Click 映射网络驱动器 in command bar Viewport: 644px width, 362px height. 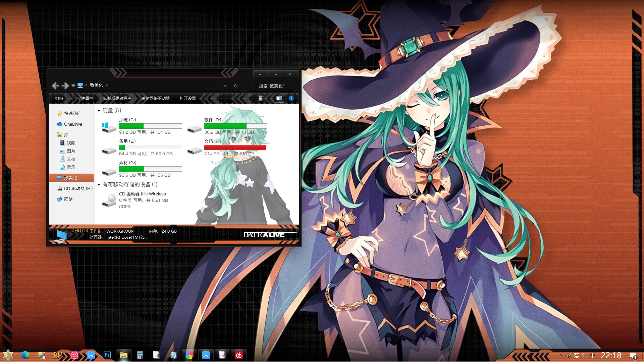pyautogui.click(x=156, y=98)
